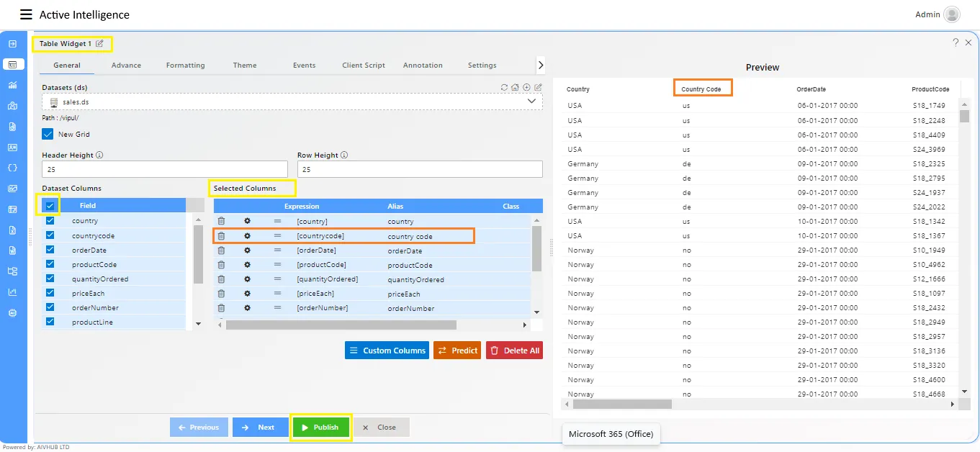Open gear settings for [productCode] column
The height and width of the screenshot is (452, 980).
[x=247, y=265]
